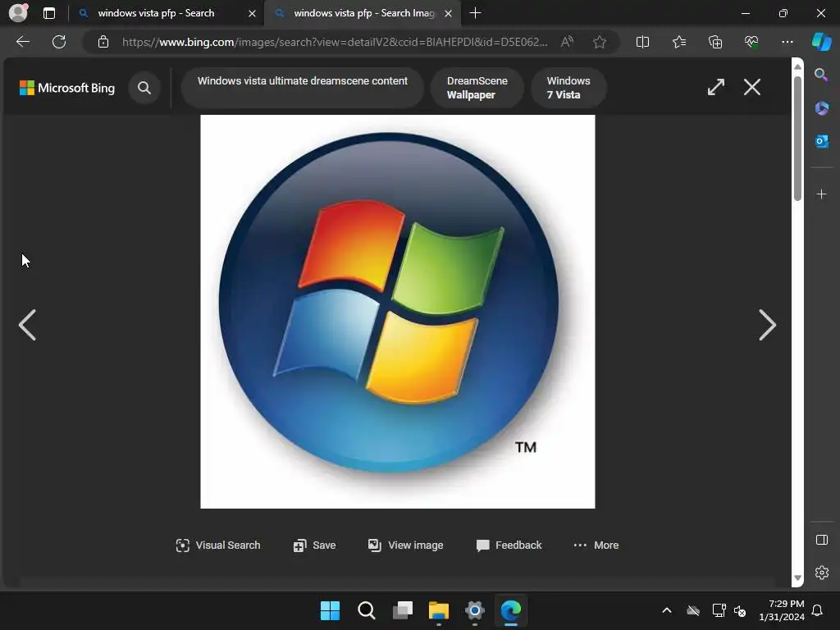Close the Search Images tab

[449, 13]
